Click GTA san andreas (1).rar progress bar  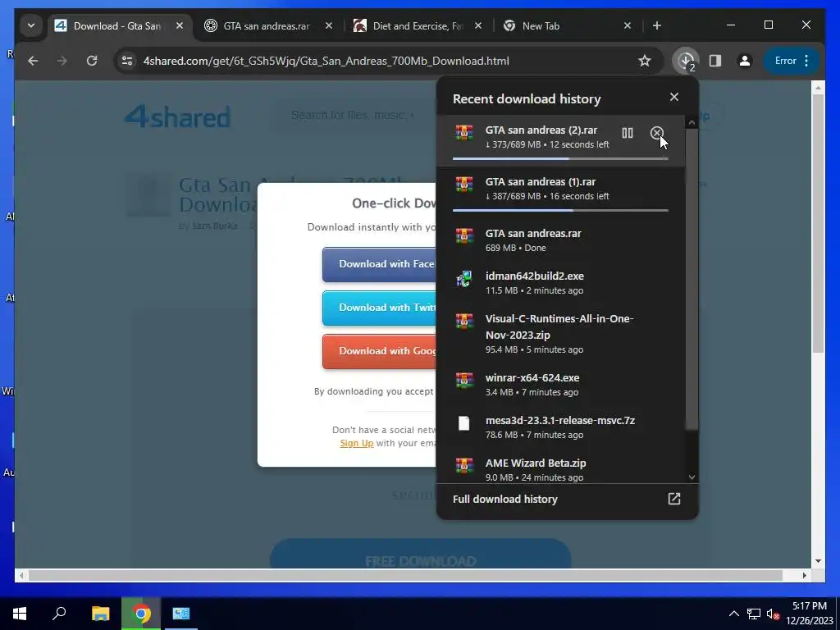coord(560,211)
